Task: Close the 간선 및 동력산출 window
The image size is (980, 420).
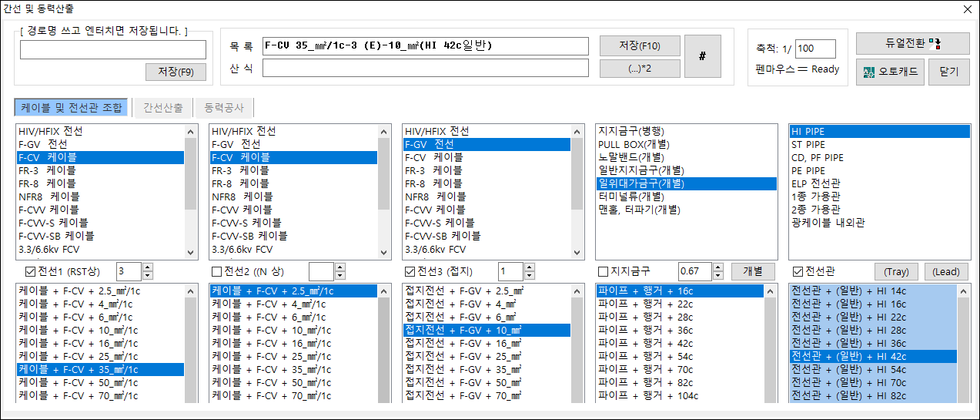Action: point(967,9)
